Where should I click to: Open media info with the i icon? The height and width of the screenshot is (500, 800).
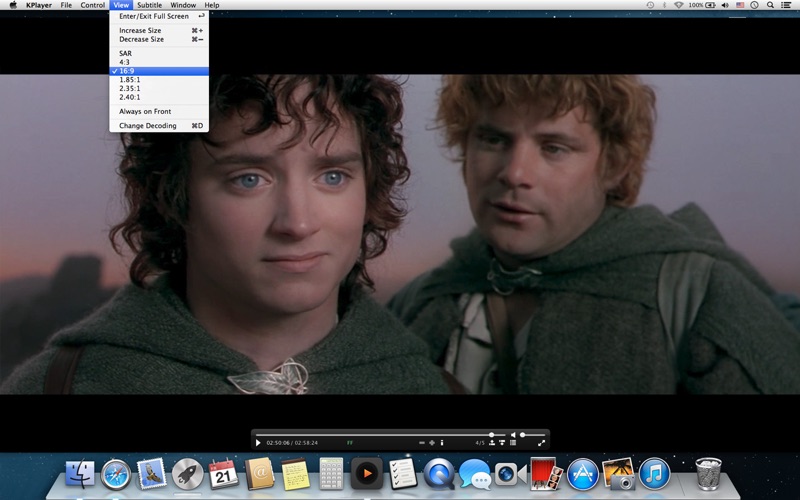pyautogui.click(x=442, y=443)
